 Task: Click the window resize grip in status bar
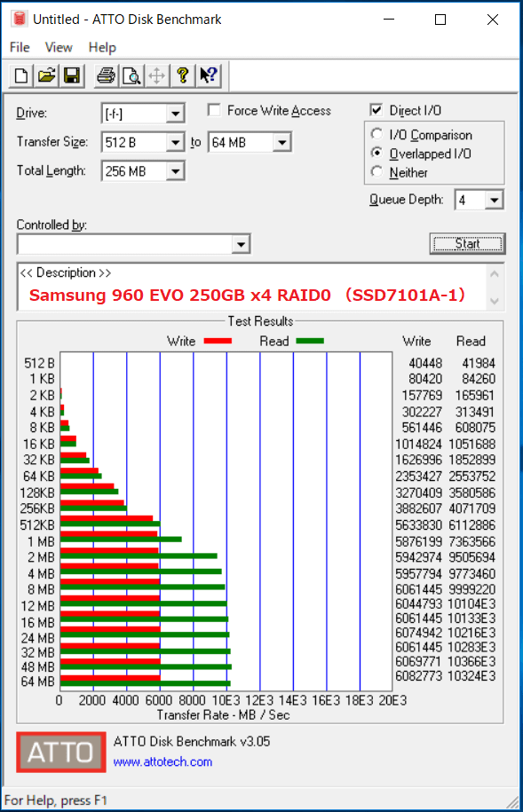point(512,801)
